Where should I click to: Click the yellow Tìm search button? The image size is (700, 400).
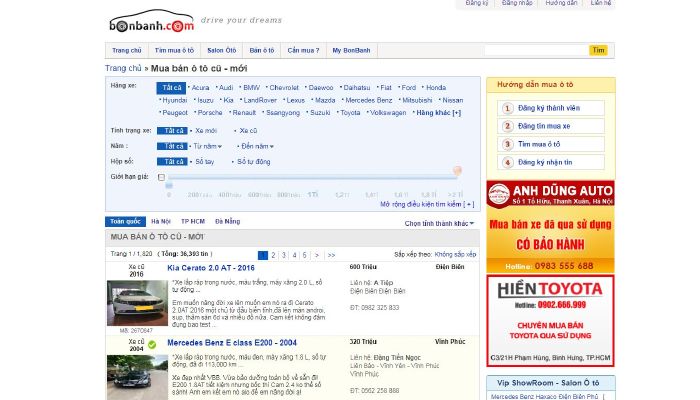point(598,50)
